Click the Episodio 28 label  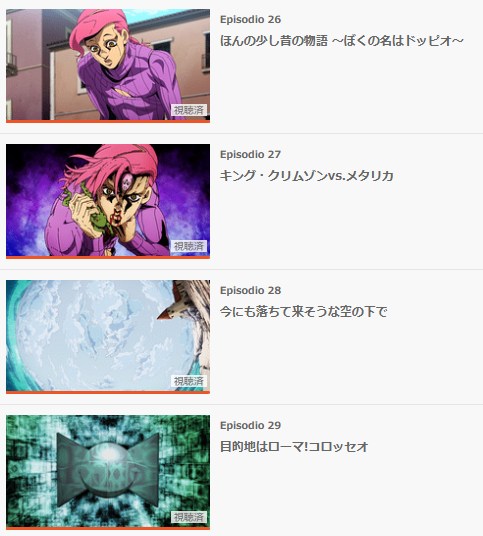tap(251, 291)
